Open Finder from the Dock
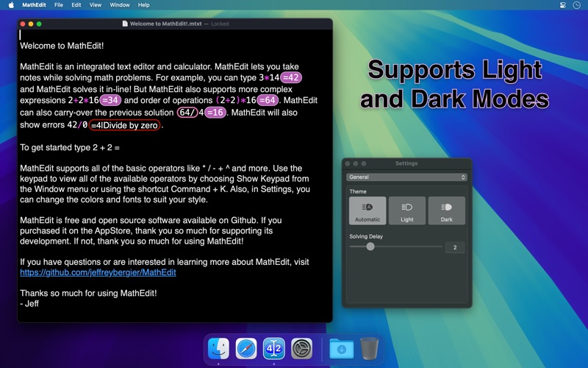 click(218, 349)
